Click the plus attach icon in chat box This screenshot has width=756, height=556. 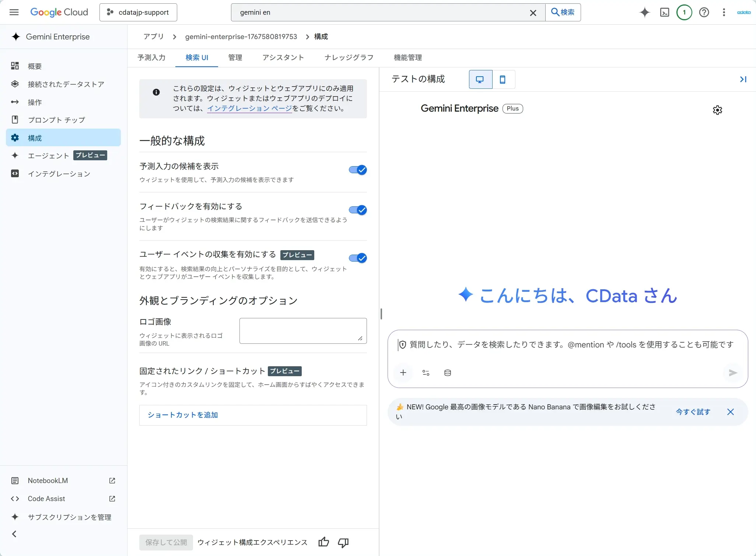[x=403, y=373]
